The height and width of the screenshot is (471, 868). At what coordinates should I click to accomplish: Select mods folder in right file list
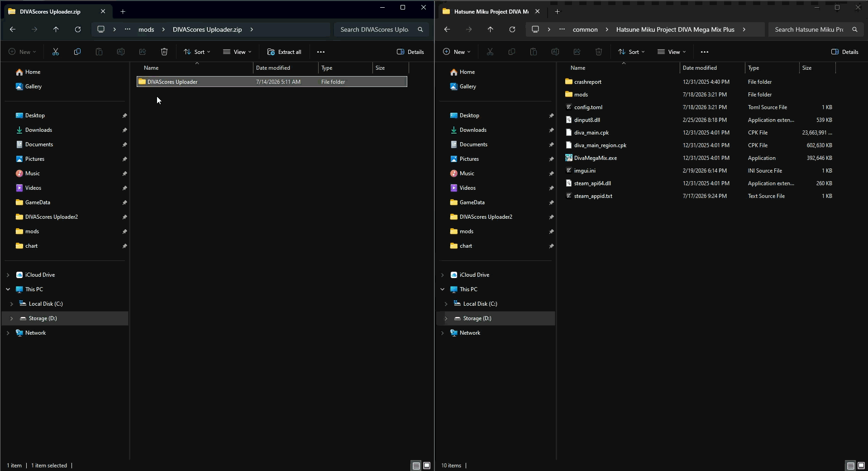[x=699, y=95]
